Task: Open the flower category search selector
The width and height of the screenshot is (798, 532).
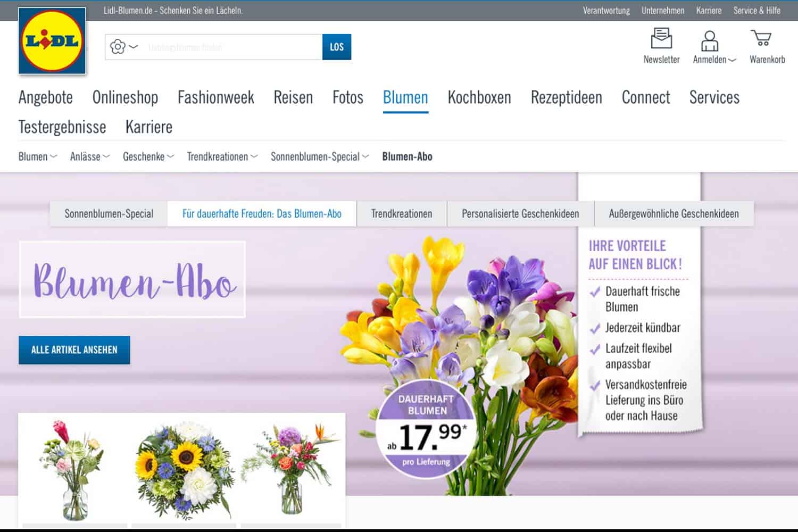Action: point(124,47)
